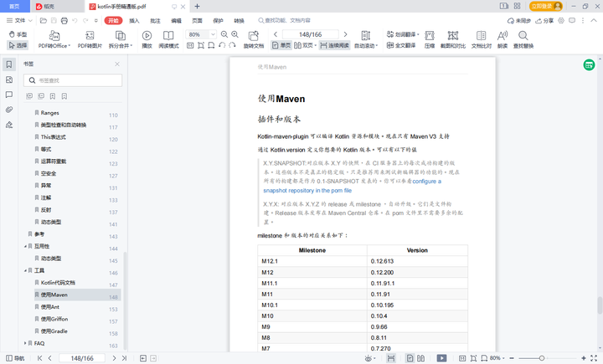This screenshot has height=364, width=603.
Task: Click the 压缩 compress icon
Action: click(430, 39)
